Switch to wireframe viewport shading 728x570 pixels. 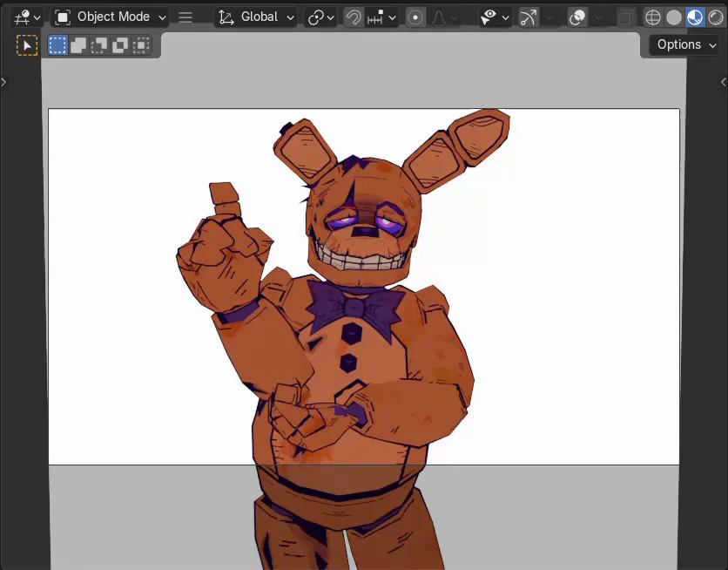(653, 17)
